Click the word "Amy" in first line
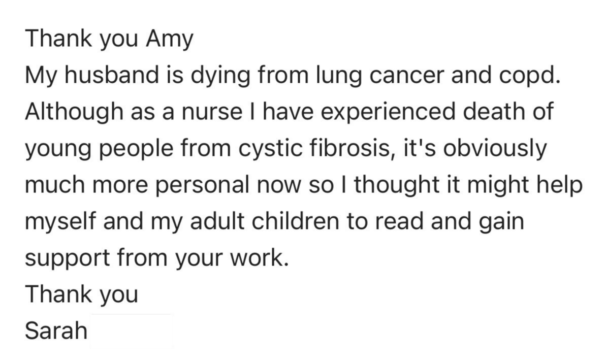The width and height of the screenshot is (606, 364). [169, 39]
